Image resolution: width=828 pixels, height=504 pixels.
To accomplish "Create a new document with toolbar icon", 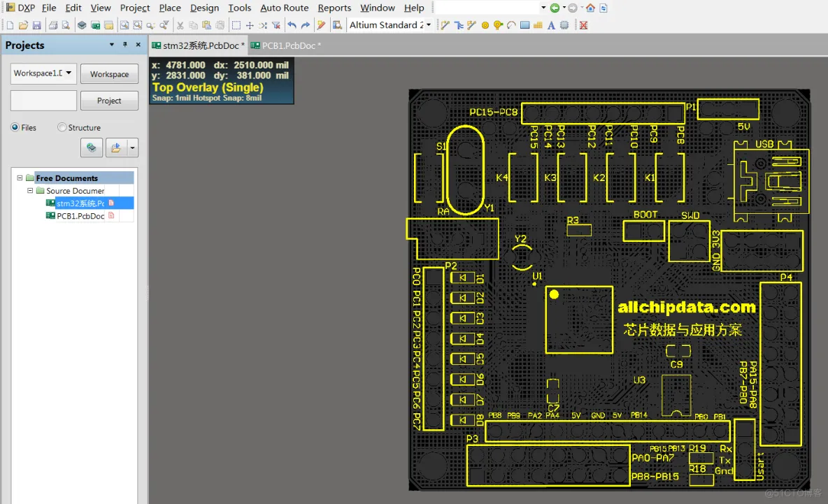I will [10, 25].
